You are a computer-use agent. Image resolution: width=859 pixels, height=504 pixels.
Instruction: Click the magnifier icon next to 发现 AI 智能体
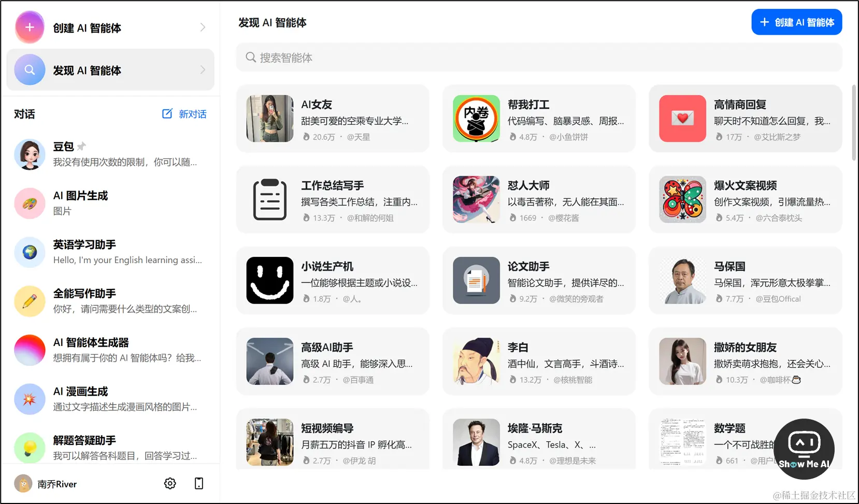point(30,69)
